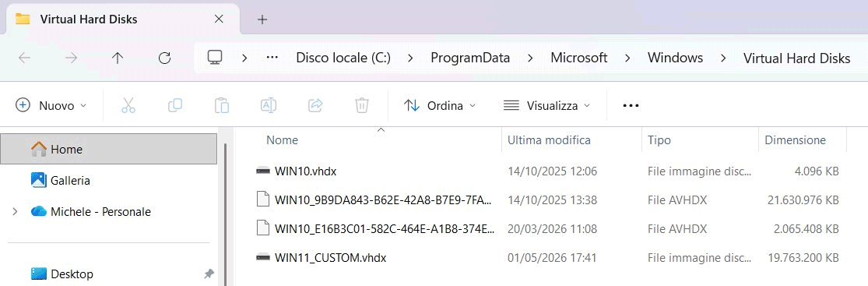Screen dimensions: 868x286
Task: Go forward with the right arrow
Action: [71, 58]
